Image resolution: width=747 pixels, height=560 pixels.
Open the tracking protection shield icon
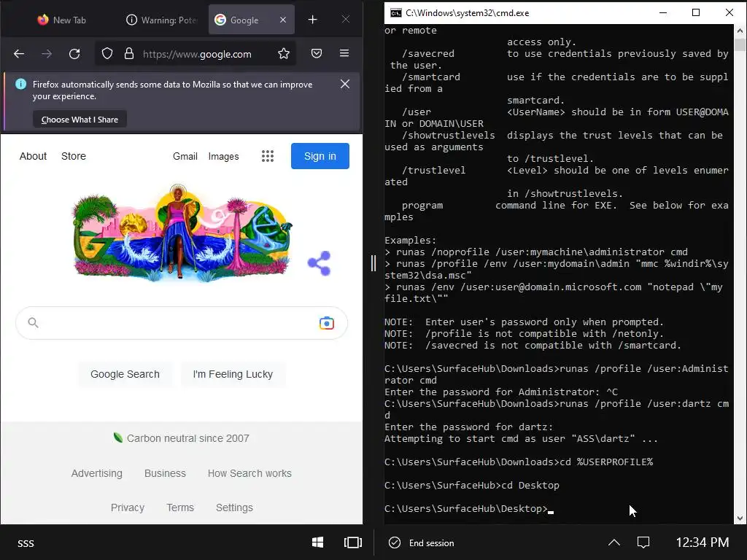[107, 53]
